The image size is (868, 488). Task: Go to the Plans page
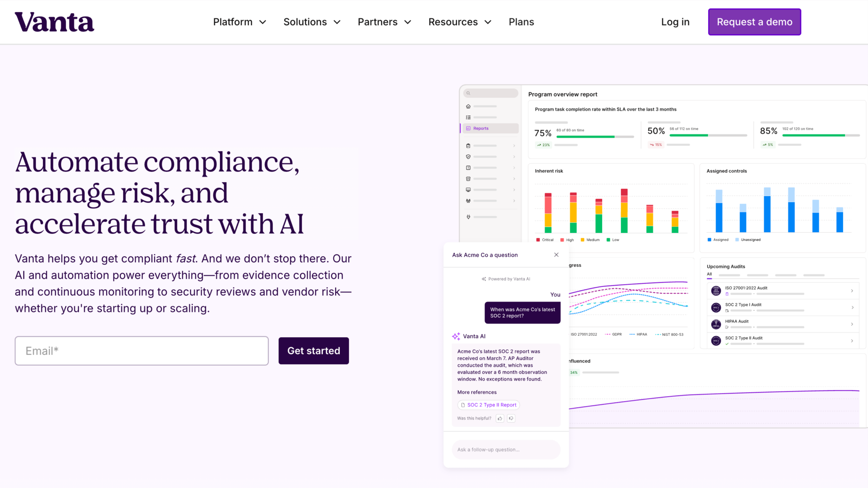point(521,22)
